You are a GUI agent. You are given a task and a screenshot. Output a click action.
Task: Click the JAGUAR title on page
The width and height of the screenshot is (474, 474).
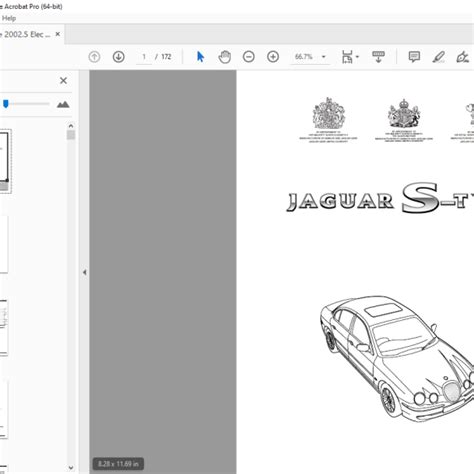pos(340,201)
